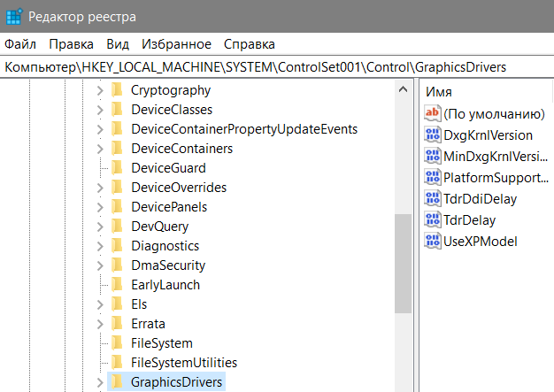Expand the Diagnostics key node
The width and height of the screenshot is (554, 392).
[x=99, y=246]
